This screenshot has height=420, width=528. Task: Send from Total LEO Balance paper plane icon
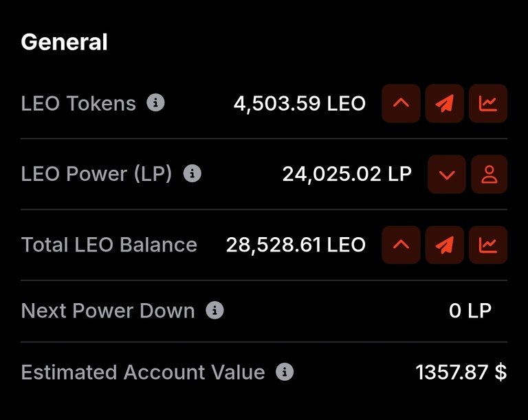tap(445, 245)
